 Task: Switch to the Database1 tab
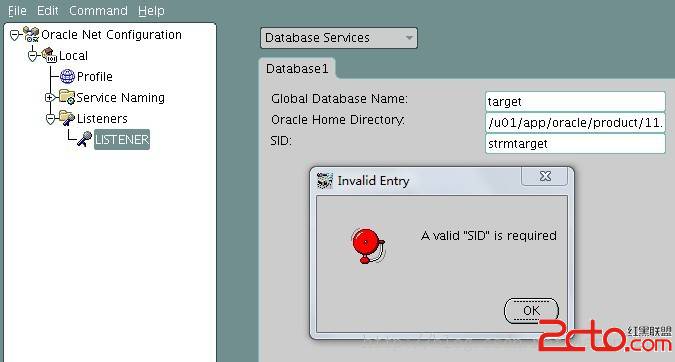tap(297, 69)
